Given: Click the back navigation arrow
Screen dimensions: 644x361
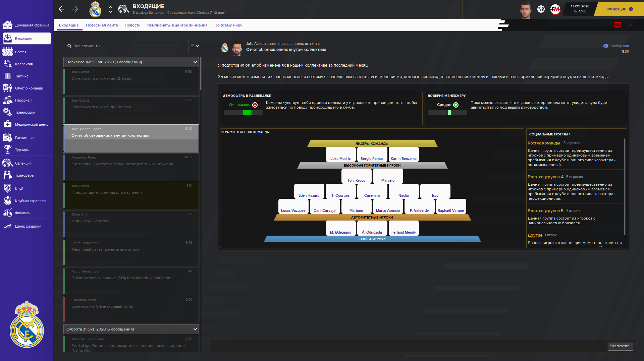Looking at the screenshot, I should (62, 9).
